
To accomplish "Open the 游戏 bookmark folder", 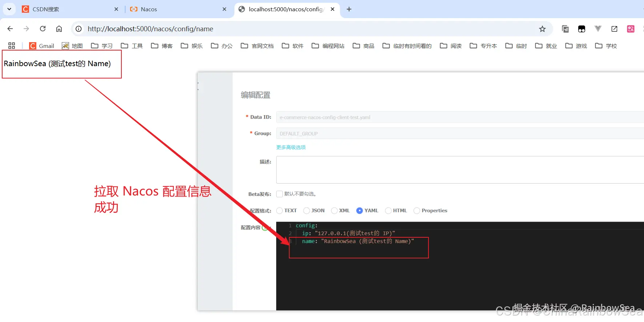I will pyautogui.click(x=576, y=46).
